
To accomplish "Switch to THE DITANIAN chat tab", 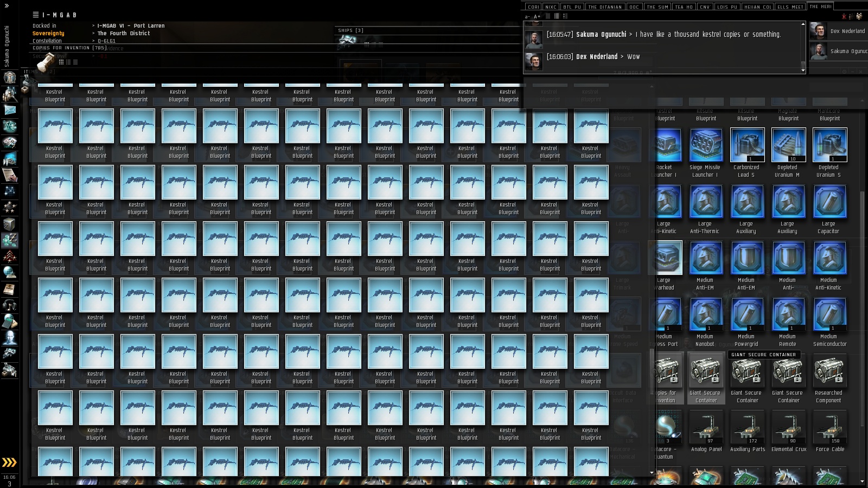I will tap(605, 7).
